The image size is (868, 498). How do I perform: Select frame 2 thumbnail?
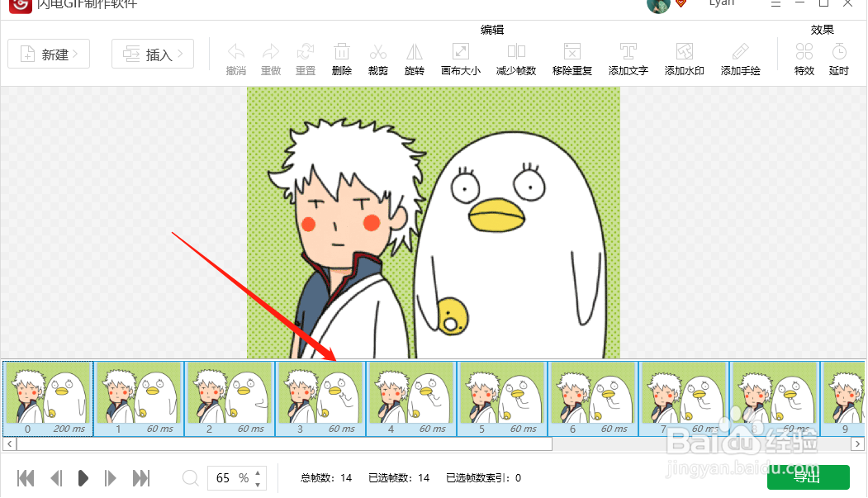coord(230,398)
